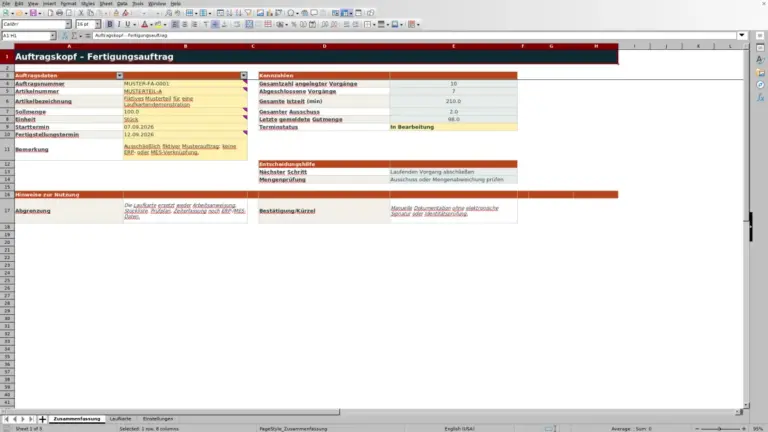Viewport: 768px width, 432px height.
Task: Toggle Underline formatting
Action: [127, 24]
